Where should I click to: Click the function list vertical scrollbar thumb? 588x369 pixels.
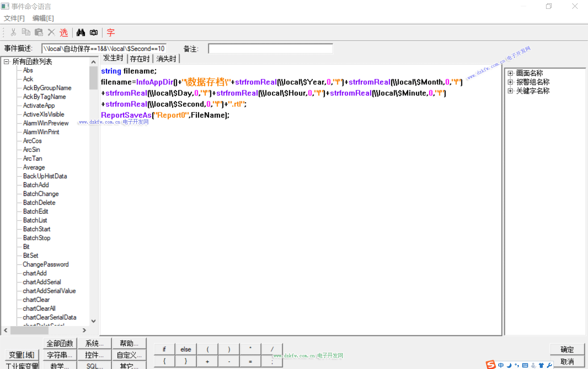(93, 78)
